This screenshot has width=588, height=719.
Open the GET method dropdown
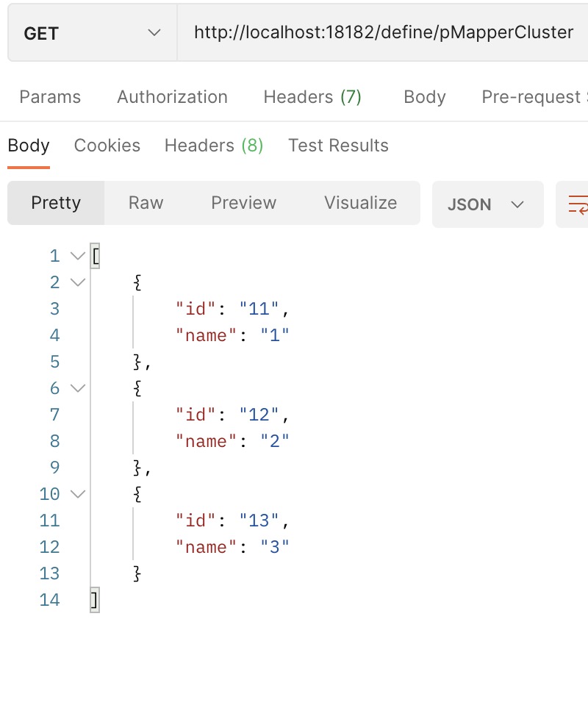92,34
